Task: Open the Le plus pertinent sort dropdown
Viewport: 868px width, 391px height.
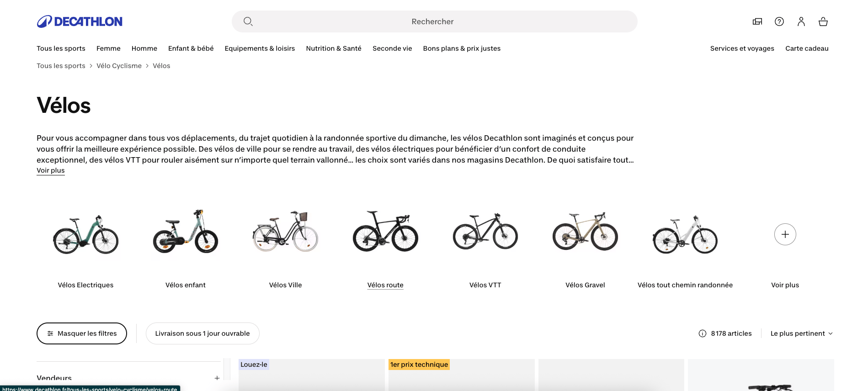Action: (802, 333)
